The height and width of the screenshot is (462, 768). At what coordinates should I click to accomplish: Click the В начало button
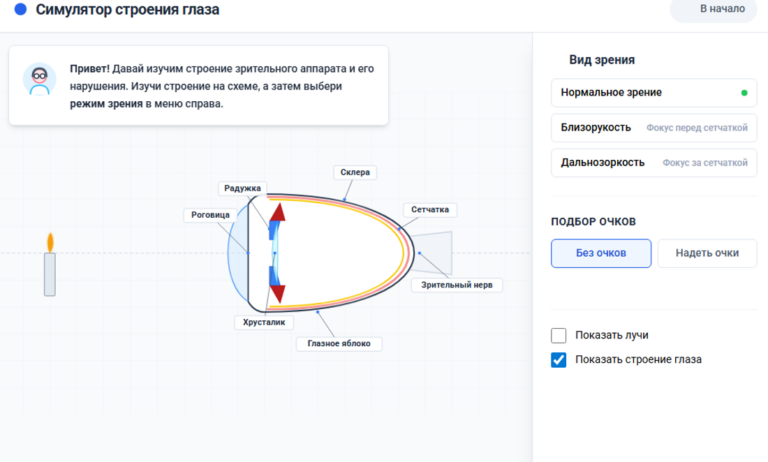[722, 9]
